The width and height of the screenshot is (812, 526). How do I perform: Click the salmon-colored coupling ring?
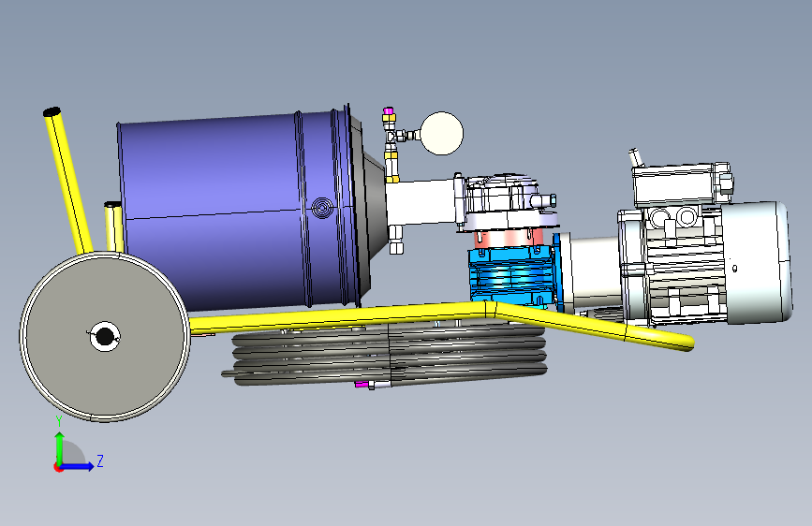click(x=508, y=238)
